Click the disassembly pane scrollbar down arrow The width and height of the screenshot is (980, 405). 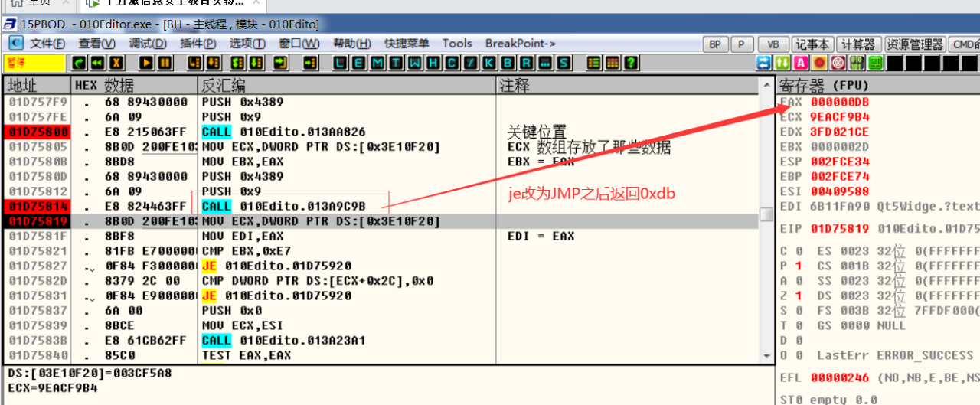point(766,355)
